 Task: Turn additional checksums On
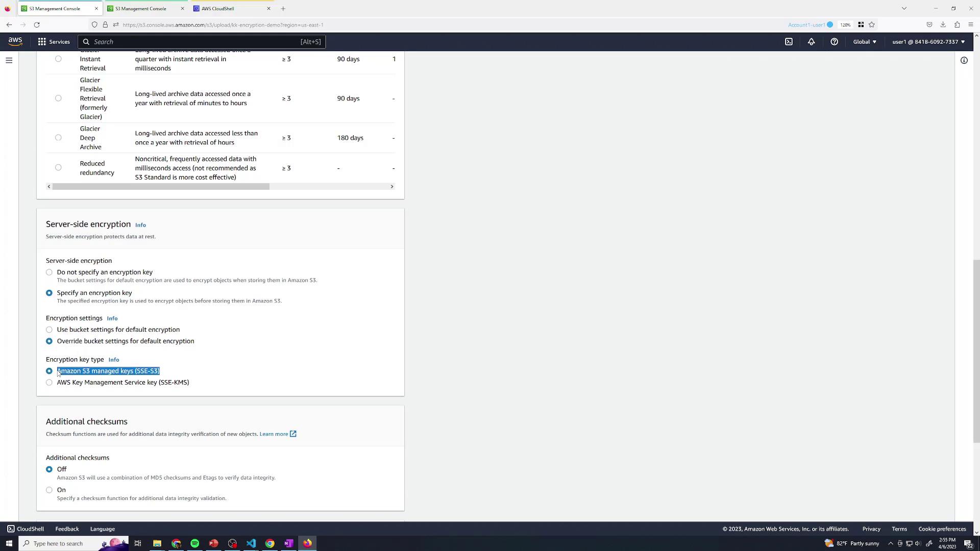(x=49, y=490)
